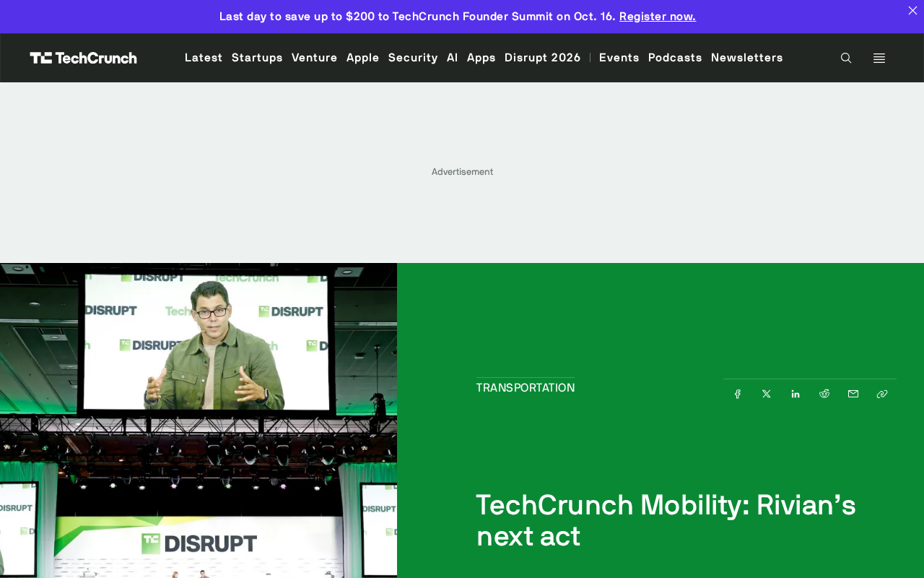Dismiss the purple promo banner
This screenshot has width=924, height=578.
(x=912, y=10)
